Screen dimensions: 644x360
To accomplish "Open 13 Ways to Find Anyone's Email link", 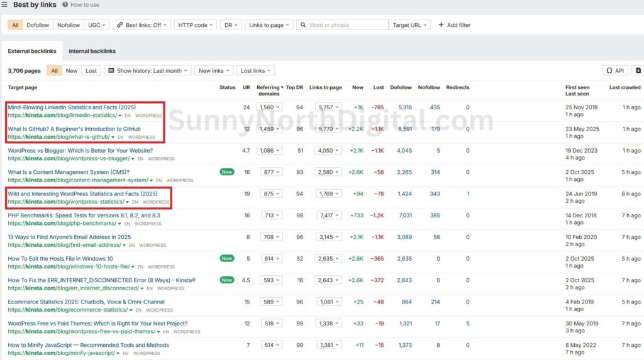I will click(x=69, y=237).
